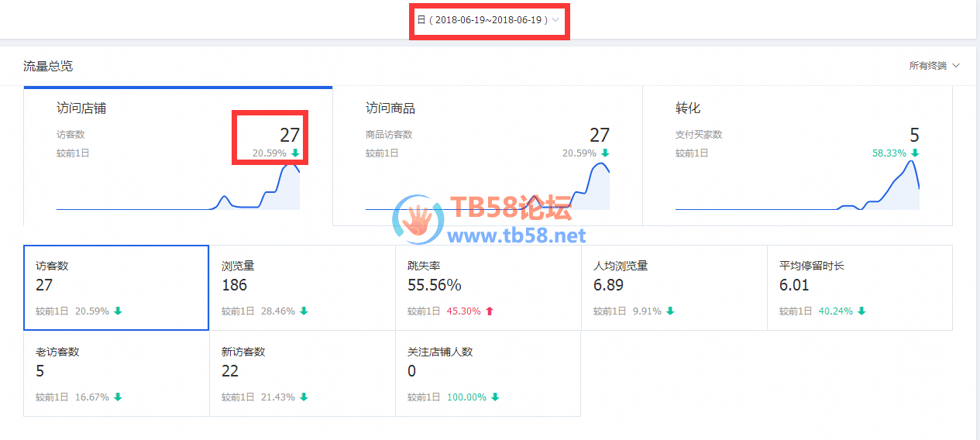This screenshot has width=980, height=440.
Task: Open the 关注店铺人数 metric card
Action: pyautogui.click(x=488, y=373)
